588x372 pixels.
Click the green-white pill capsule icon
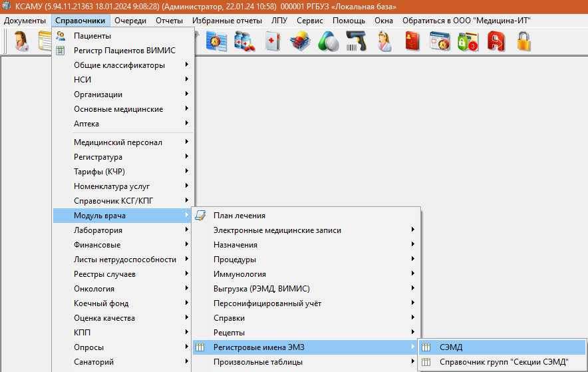328,43
